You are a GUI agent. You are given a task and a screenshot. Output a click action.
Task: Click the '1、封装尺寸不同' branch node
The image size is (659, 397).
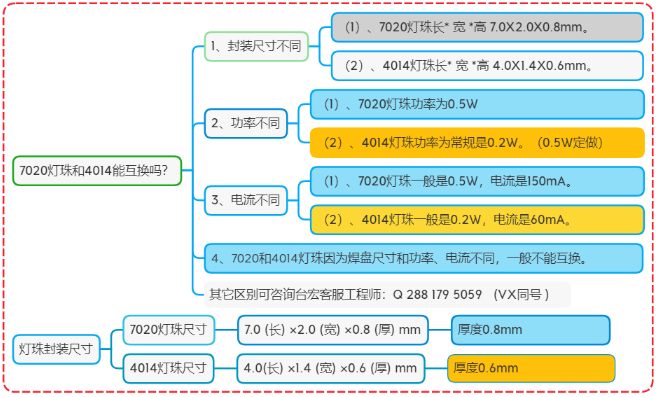pyautogui.click(x=256, y=46)
